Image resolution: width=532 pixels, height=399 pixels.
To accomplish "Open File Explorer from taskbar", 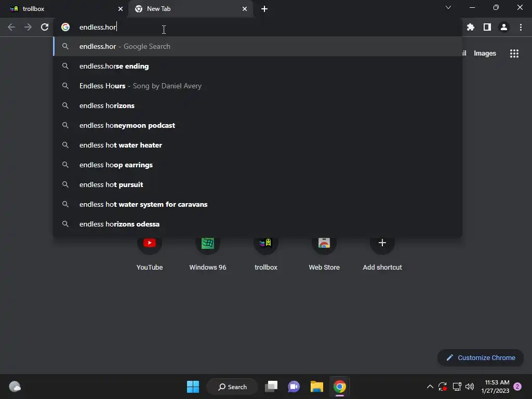I will pyautogui.click(x=317, y=387).
